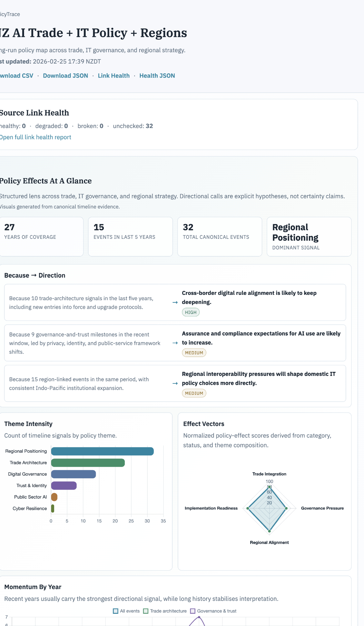The width and height of the screenshot is (364, 626).
Task: Open the Health JSON link
Action: tap(157, 76)
